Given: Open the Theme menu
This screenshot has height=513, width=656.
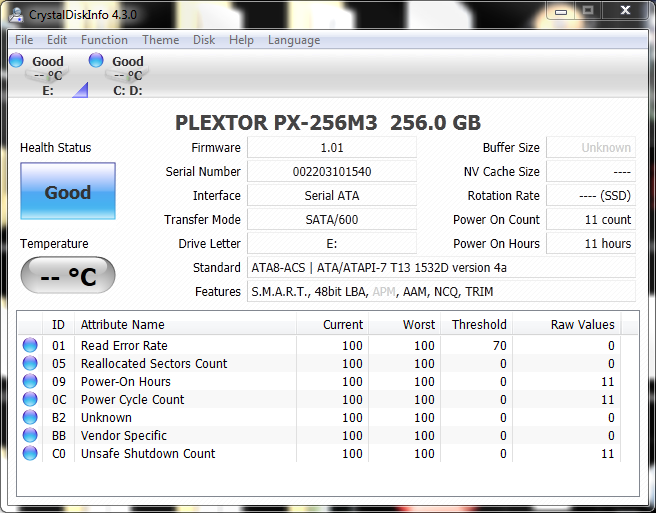Looking at the screenshot, I should click(160, 40).
